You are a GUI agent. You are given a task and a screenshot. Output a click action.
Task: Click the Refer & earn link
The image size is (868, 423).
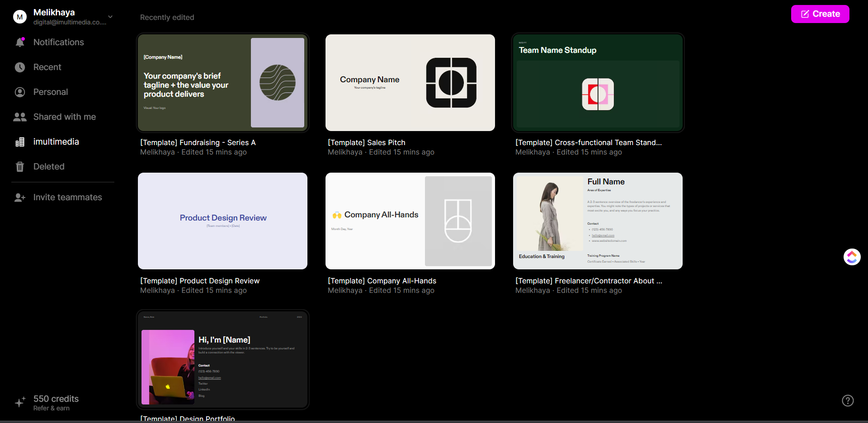52,408
